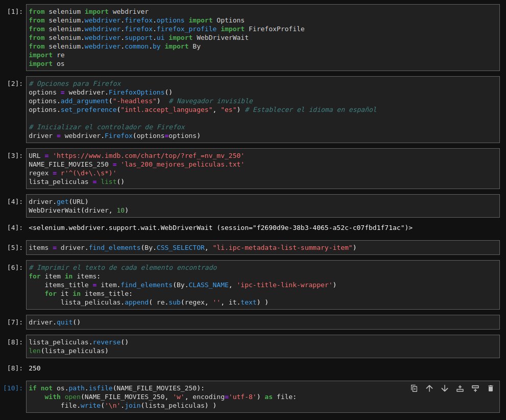
Task: Select cell via the [2]: prompt
Action: (x=15, y=84)
